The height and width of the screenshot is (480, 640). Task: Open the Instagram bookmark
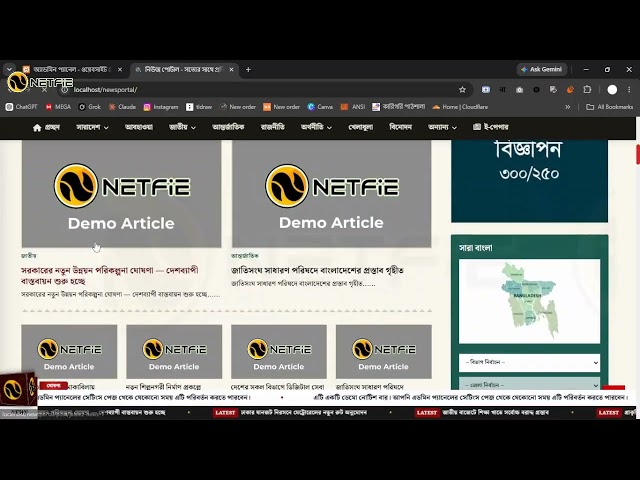161,107
